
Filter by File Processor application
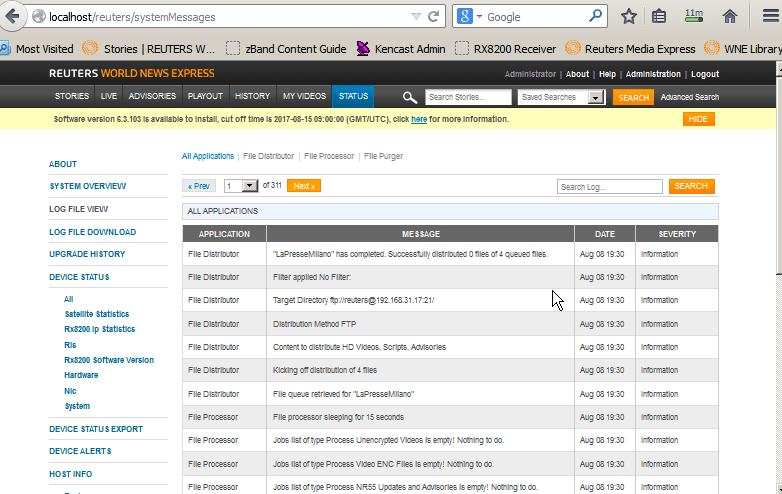tap(329, 156)
